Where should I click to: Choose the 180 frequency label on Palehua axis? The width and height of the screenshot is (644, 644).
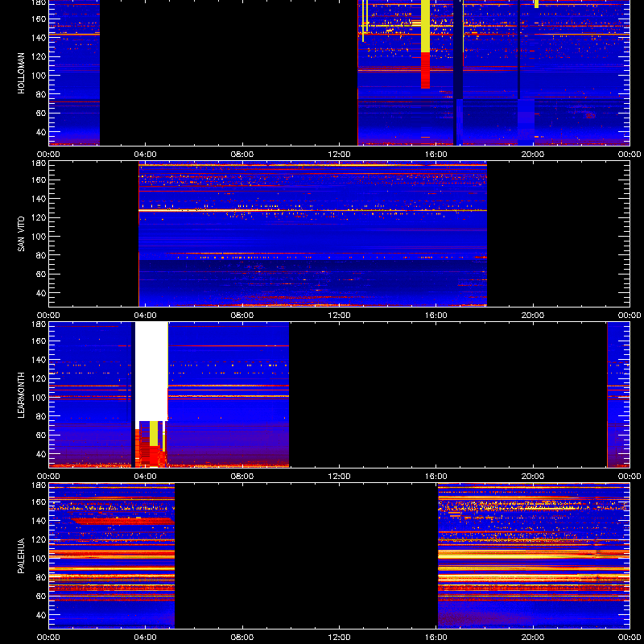39,485
